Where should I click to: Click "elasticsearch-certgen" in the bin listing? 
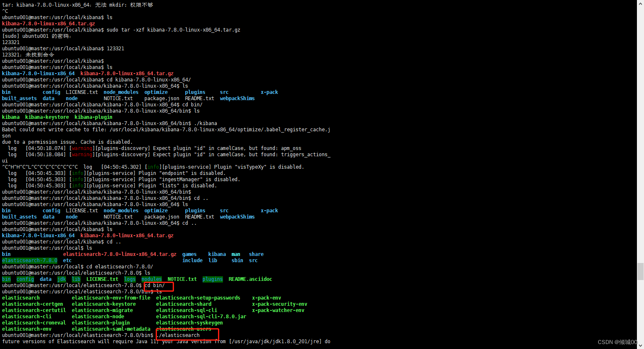click(32, 304)
